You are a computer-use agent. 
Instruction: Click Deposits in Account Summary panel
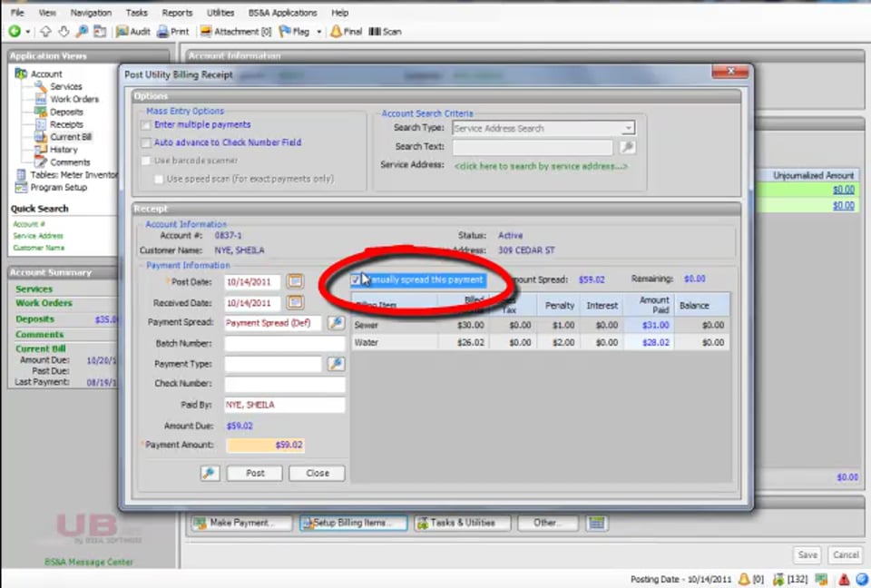pos(35,319)
